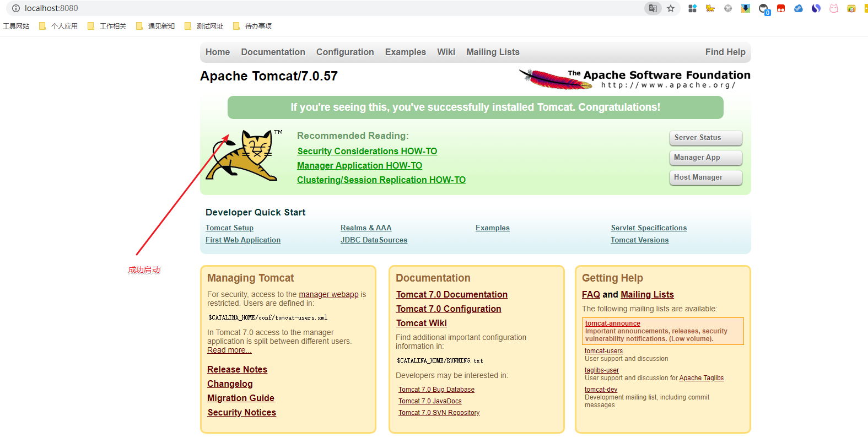Open the translate page icon in address bar
Viewport: 868px width, 448px height.
(653, 8)
